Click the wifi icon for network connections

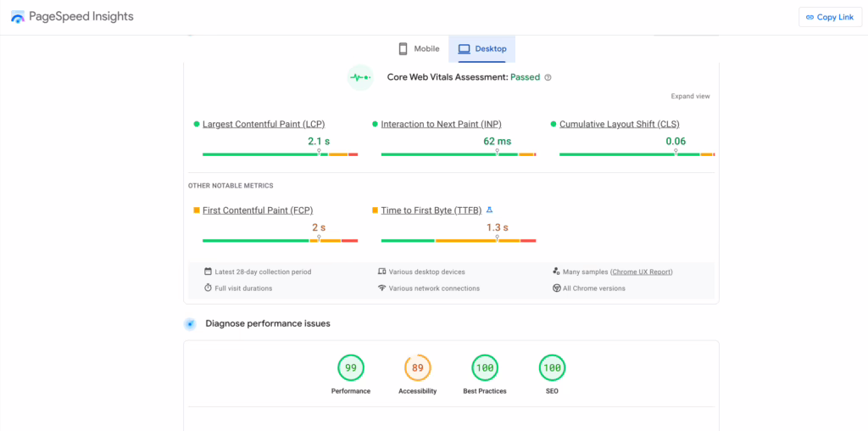(x=381, y=288)
